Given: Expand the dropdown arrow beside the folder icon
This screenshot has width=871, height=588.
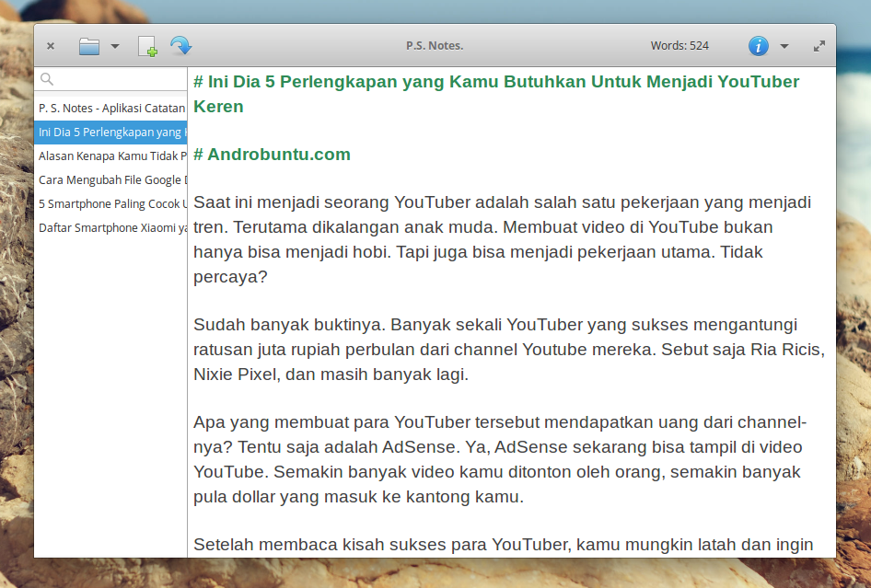Looking at the screenshot, I should (114, 45).
